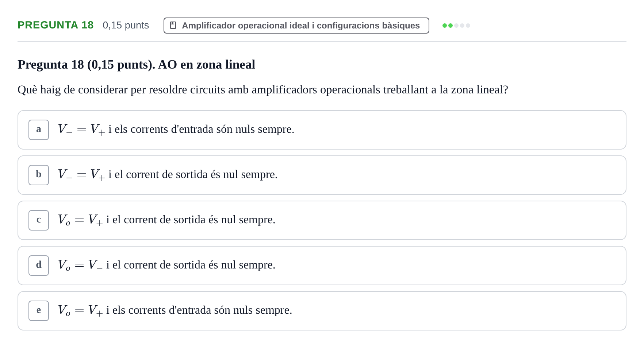This screenshot has height=348, width=644.
Task: Click the PREGUNTA 18 header label
Action: coord(55,25)
